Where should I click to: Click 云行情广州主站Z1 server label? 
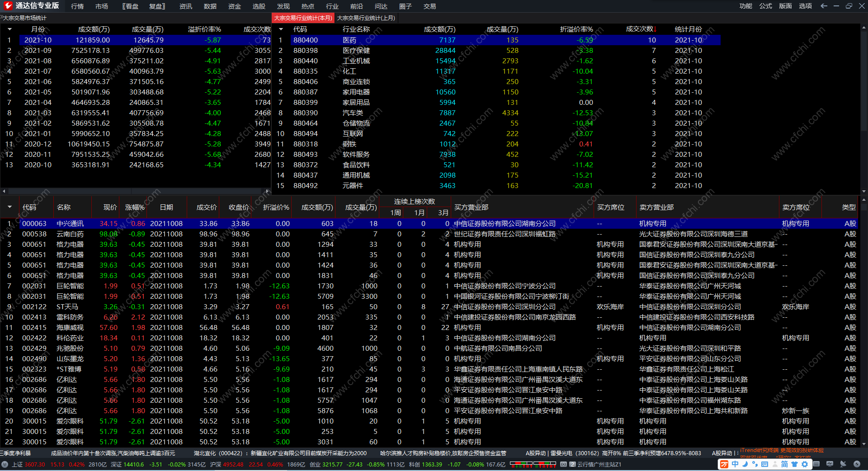(599, 464)
